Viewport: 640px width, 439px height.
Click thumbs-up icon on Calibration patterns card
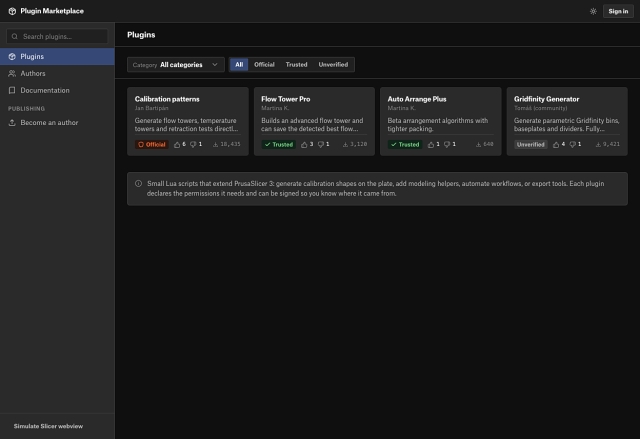177,144
